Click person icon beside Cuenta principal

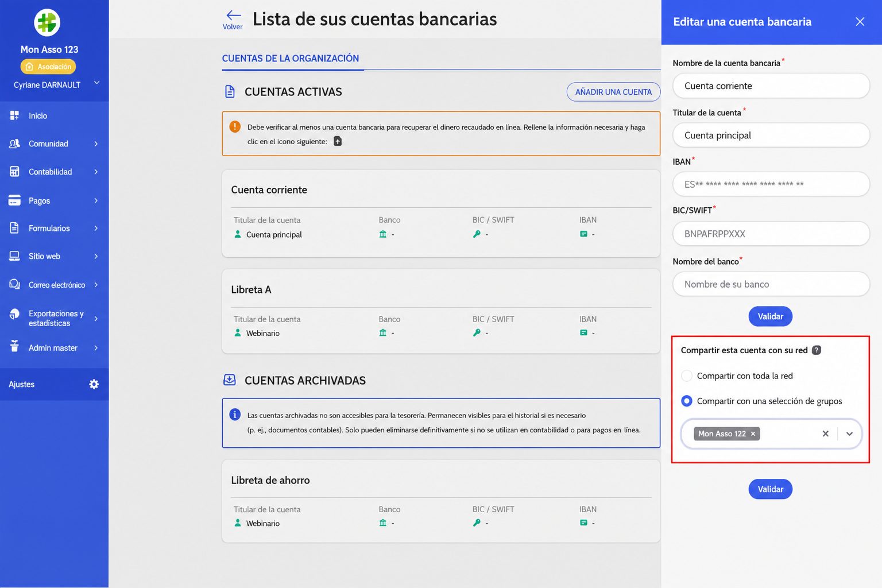pyautogui.click(x=238, y=234)
